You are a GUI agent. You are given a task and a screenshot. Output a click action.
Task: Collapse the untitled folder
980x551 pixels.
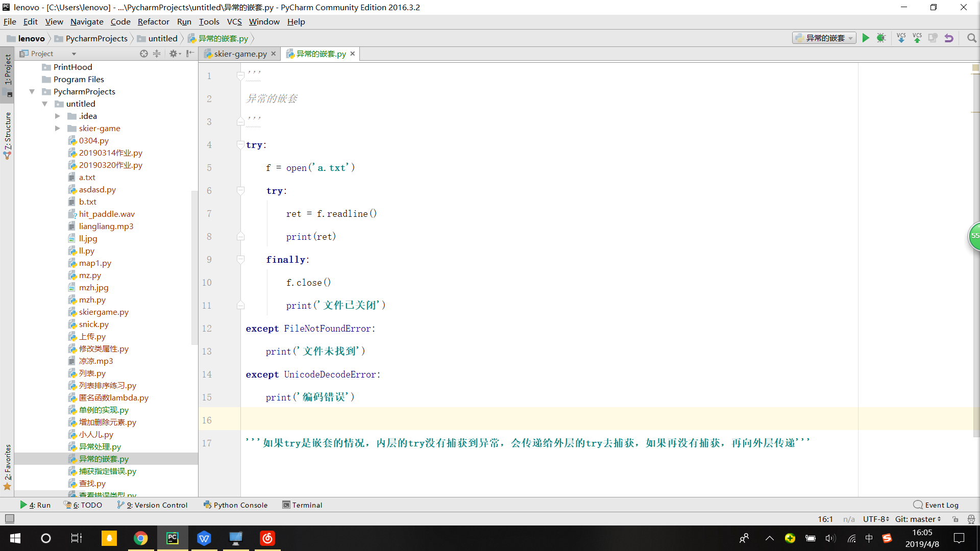[44, 104]
